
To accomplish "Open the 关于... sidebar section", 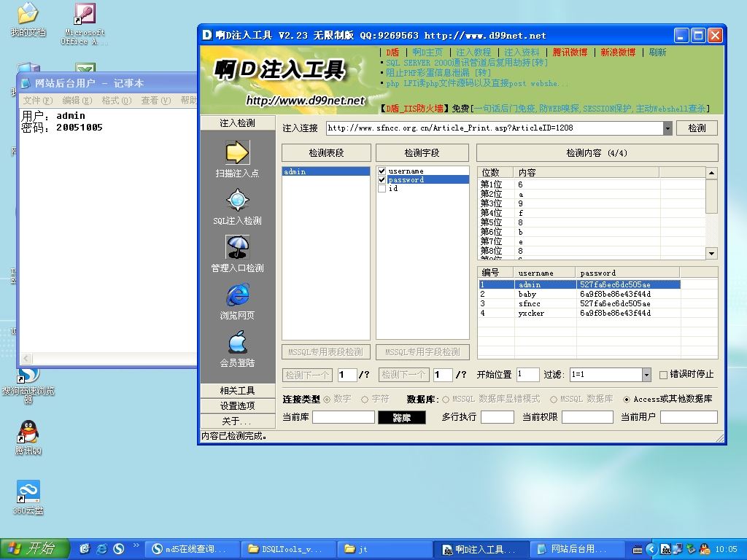I will point(237,421).
